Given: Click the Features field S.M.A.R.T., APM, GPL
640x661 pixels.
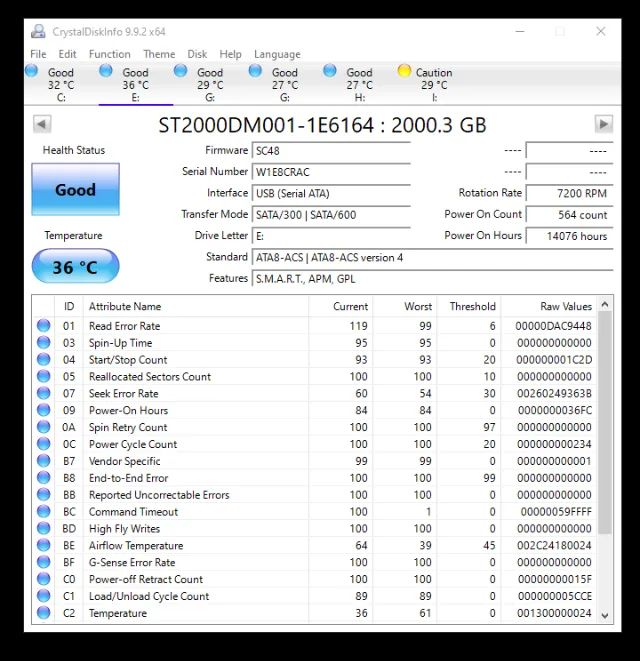Looking at the screenshot, I should pos(432,279).
